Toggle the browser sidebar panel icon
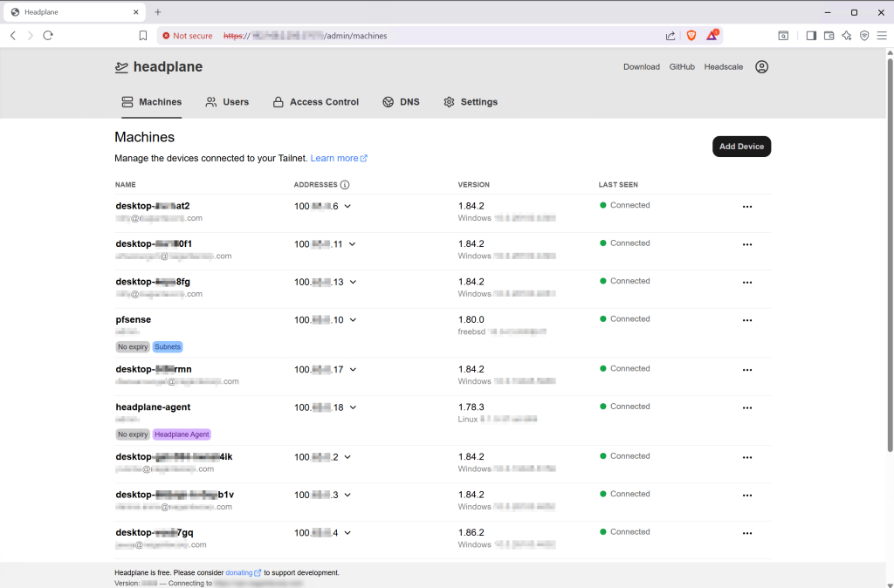Image resolution: width=894 pixels, height=588 pixels. point(811,35)
